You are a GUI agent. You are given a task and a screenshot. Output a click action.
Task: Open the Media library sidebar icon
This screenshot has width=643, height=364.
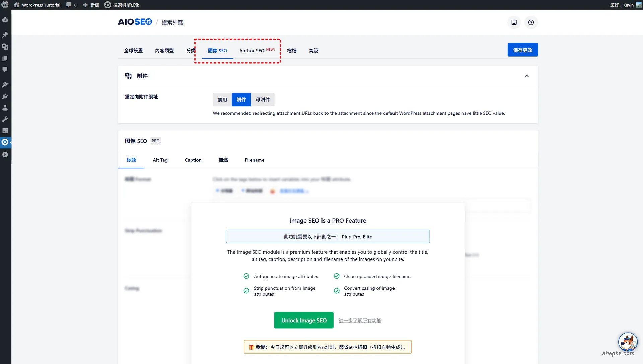[x=5, y=47]
